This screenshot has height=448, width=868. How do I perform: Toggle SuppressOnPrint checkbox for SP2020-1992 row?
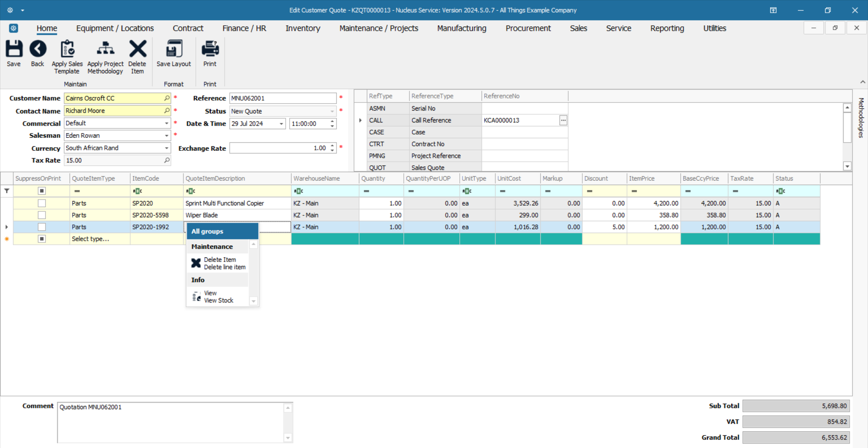[x=42, y=227]
